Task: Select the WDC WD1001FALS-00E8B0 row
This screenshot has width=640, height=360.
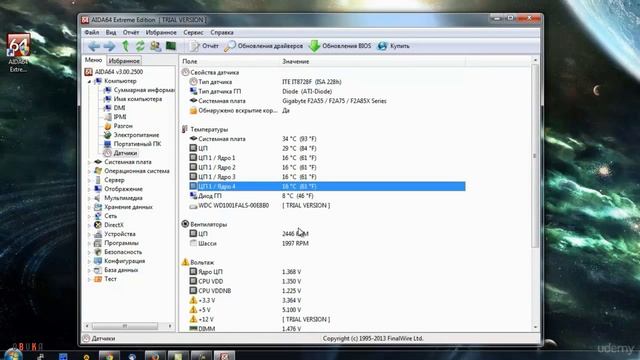Action: click(327, 205)
